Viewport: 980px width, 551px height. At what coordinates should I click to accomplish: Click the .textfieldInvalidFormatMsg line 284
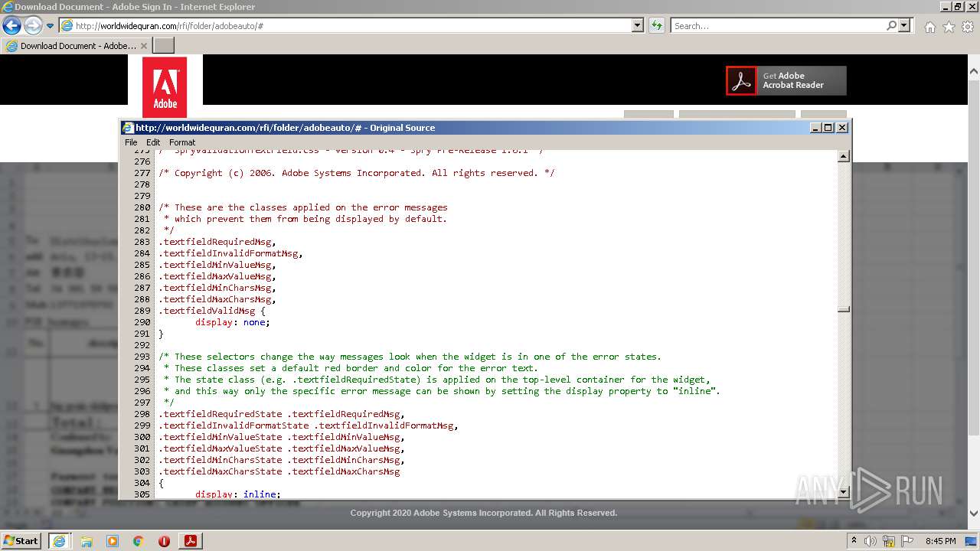(230, 253)
